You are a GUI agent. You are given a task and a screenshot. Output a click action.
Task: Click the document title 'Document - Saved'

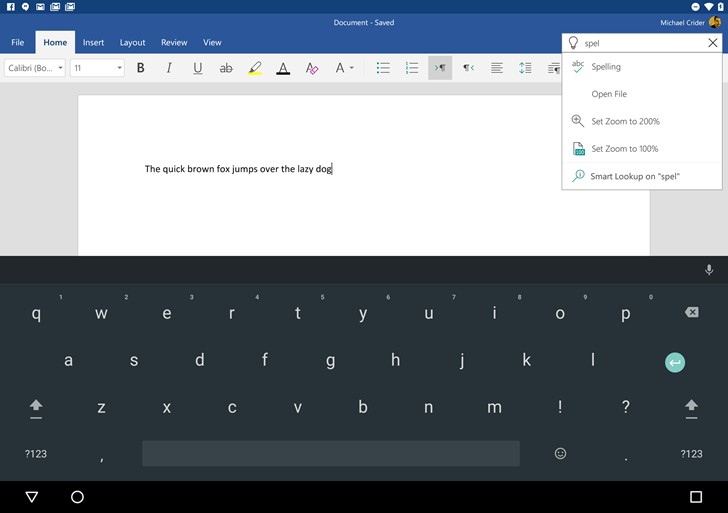tap(364, 22)
